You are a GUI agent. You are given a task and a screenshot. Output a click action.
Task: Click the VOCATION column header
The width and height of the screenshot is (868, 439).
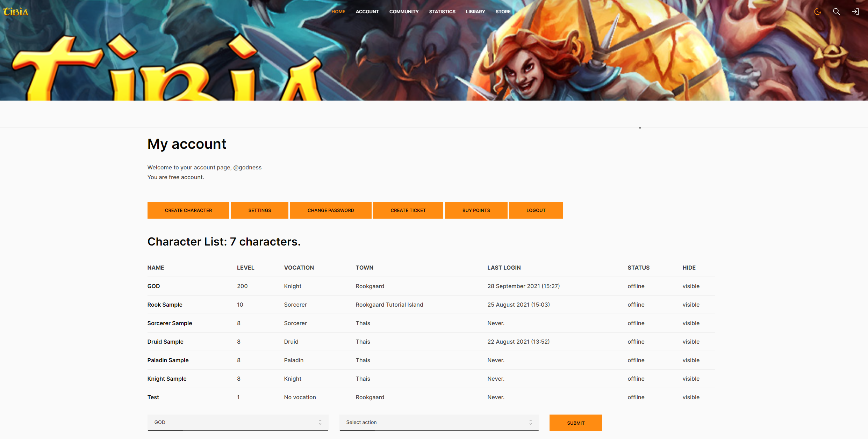[x=299, y=268]
